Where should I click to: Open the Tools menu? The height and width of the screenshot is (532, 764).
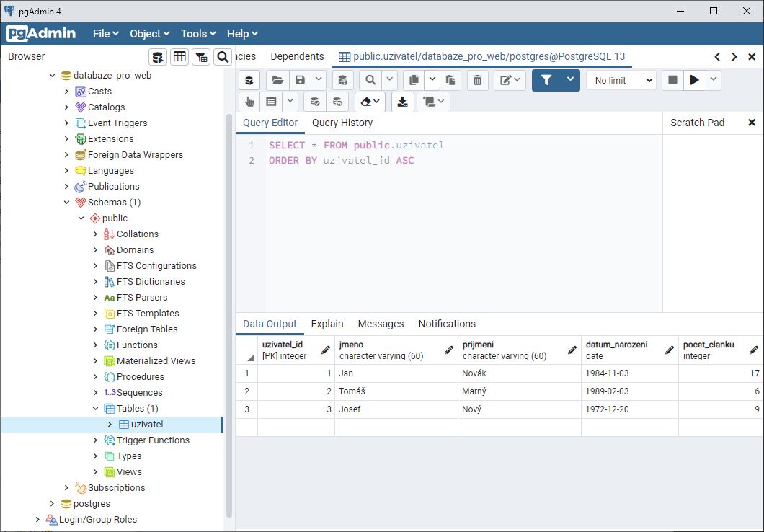click(x=198, y=34)
